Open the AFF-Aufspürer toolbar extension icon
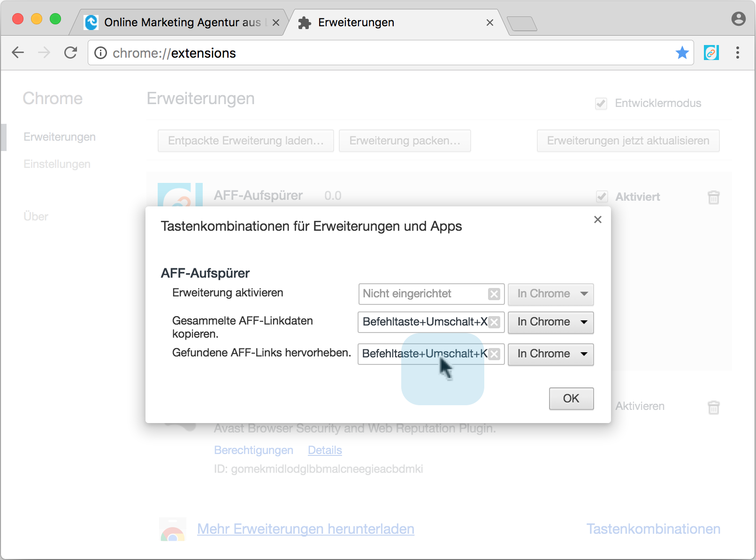The image size is (756, 560). point(711,53)
